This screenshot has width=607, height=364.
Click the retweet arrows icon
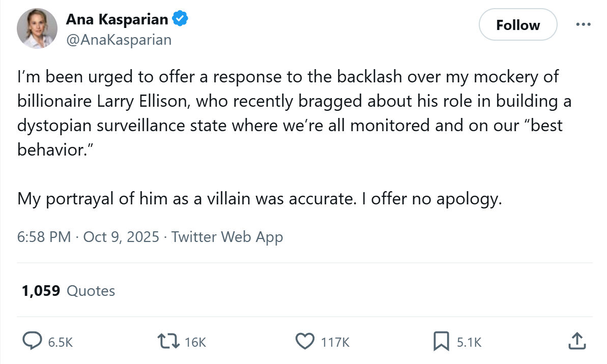coord(168,341)
